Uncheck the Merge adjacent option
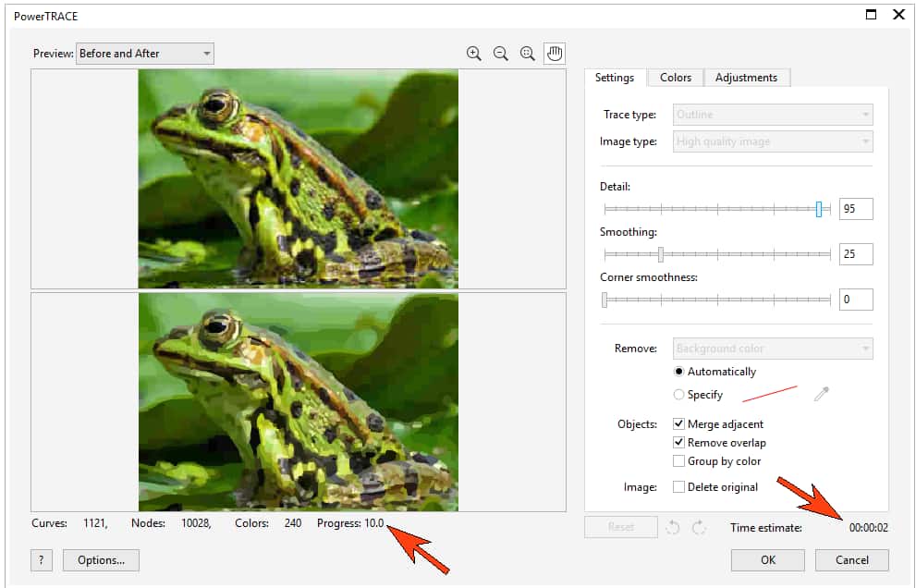Image resolution: width=916 pixels, height=588 pixels. point(679,423)
